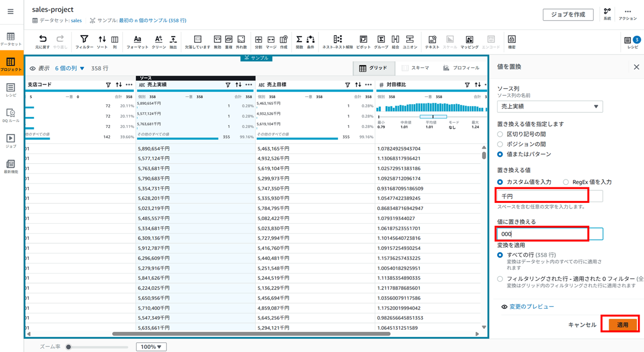The image size is (644, 352).
Task: Click the ズーム率 slider handle
Action: pos(68,346)
